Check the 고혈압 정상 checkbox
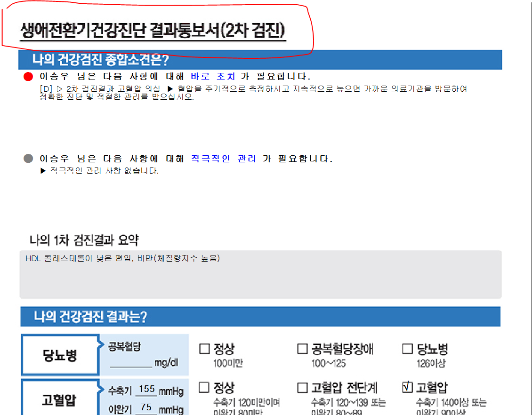 (x=204, y=387)
